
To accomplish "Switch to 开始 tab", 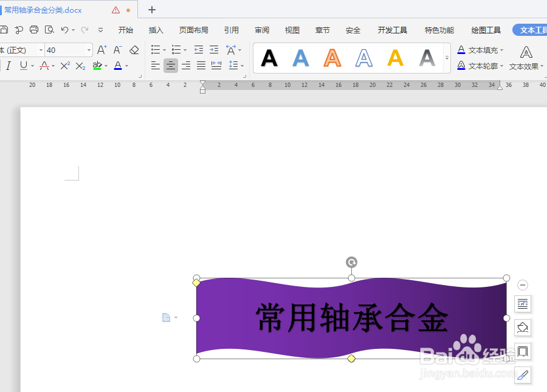I will point(126,30).
